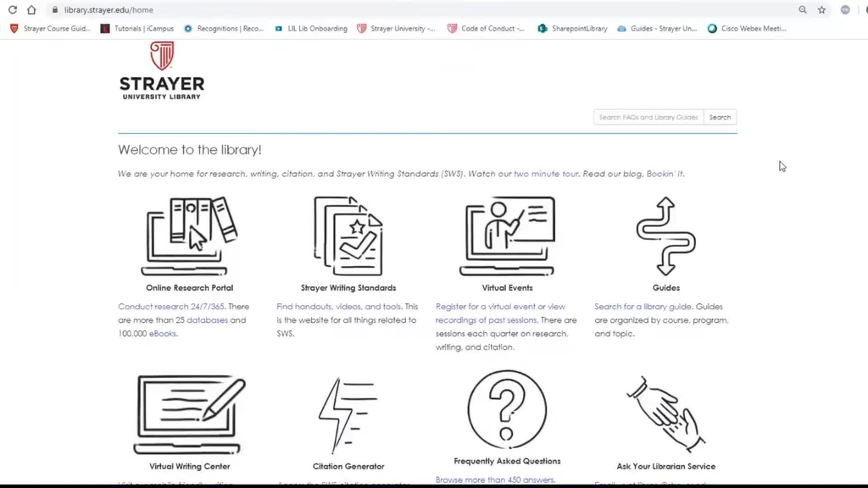Viewport: 868px width, 488px height.
Task: Click the Strayer University Library logo
Action: click(162, 72)
